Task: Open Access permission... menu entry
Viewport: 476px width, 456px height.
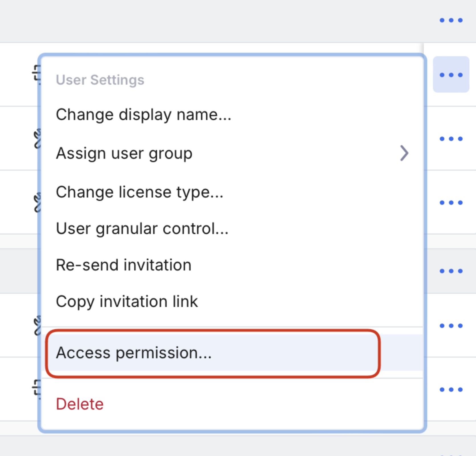Action: tap(232, 353)
